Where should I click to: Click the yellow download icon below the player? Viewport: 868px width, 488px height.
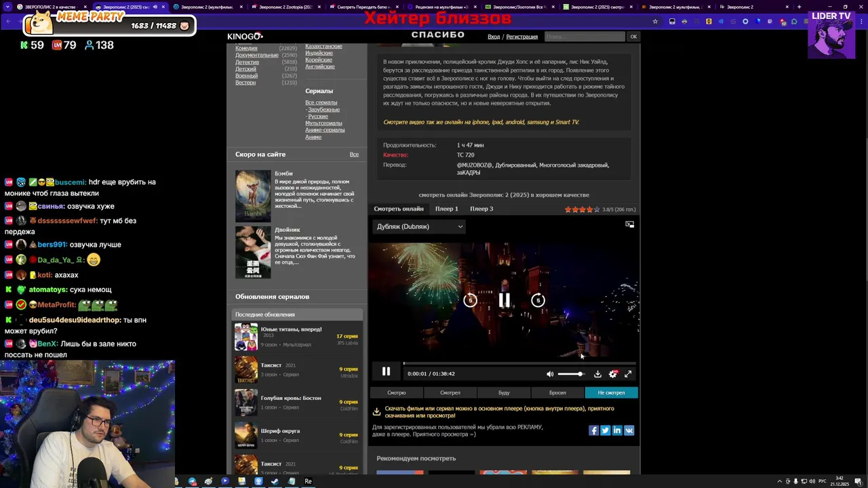coord(376,412)
